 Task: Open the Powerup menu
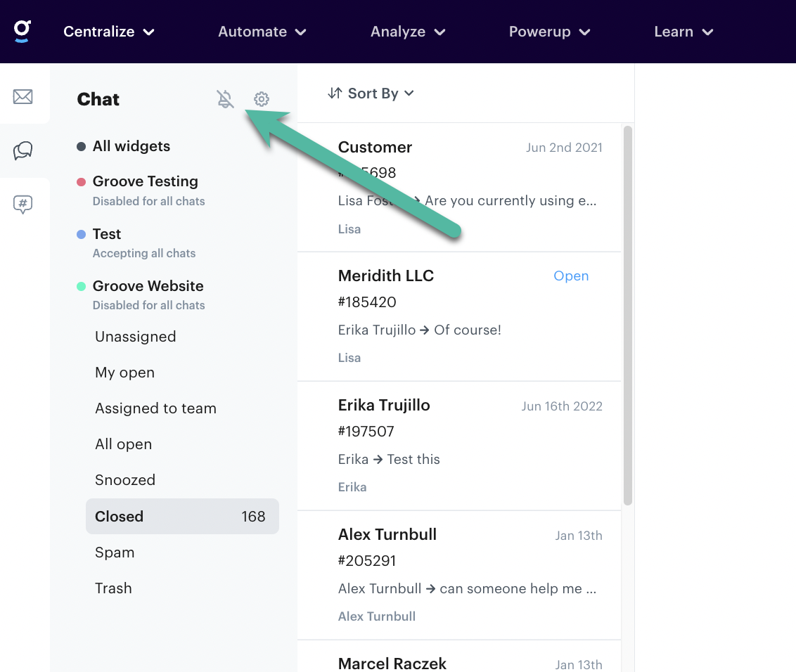coord(549,32)
